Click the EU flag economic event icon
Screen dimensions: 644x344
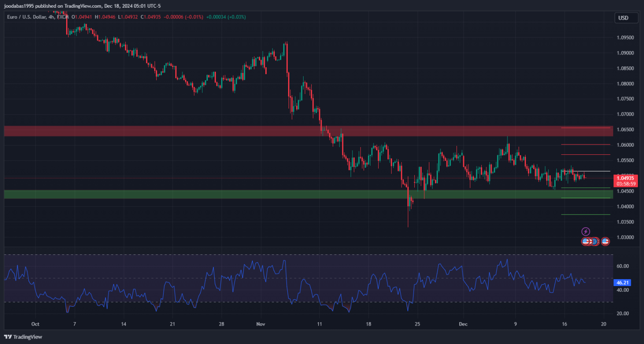tap(595, 241)
